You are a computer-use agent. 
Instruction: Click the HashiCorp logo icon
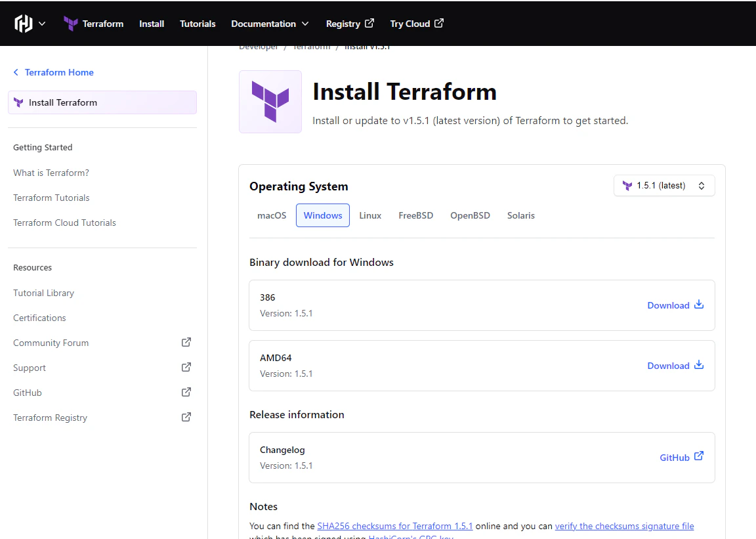[x=23, y=23]
